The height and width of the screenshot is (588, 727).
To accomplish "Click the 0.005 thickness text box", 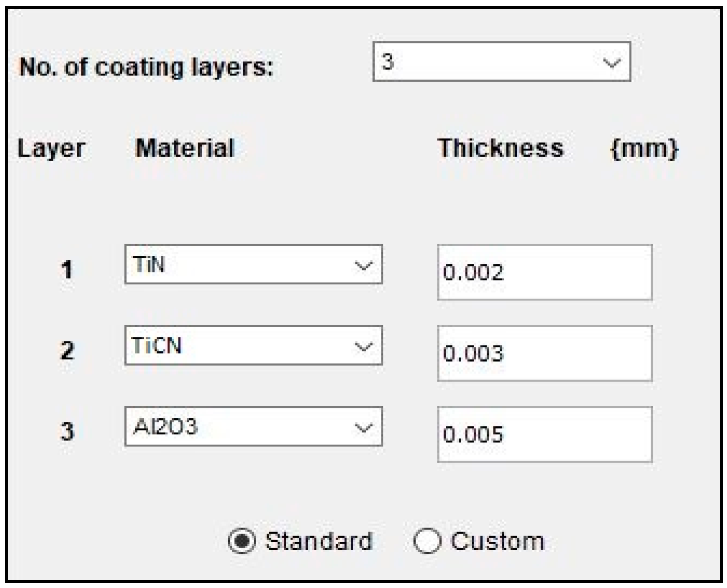I will point(545,434).
